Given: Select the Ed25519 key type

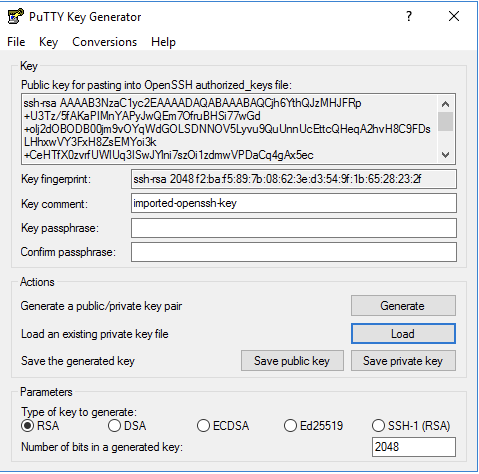Looking at the screenshot, I should point(290,426).
